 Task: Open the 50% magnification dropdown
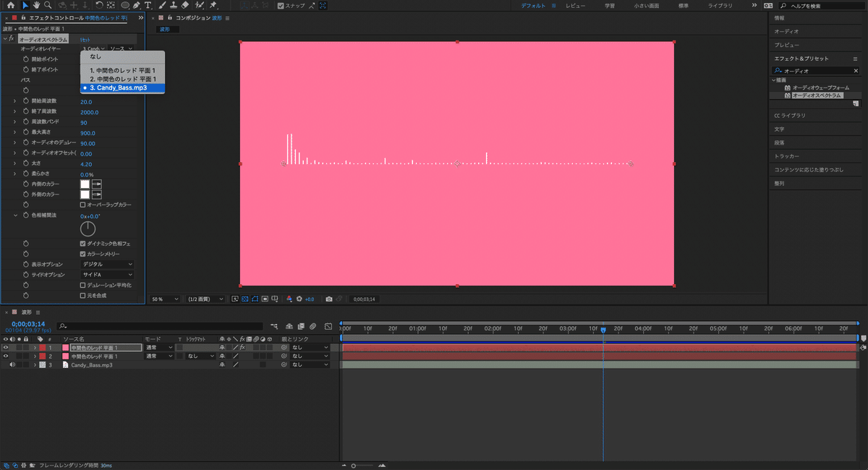(x=165, y=298)
